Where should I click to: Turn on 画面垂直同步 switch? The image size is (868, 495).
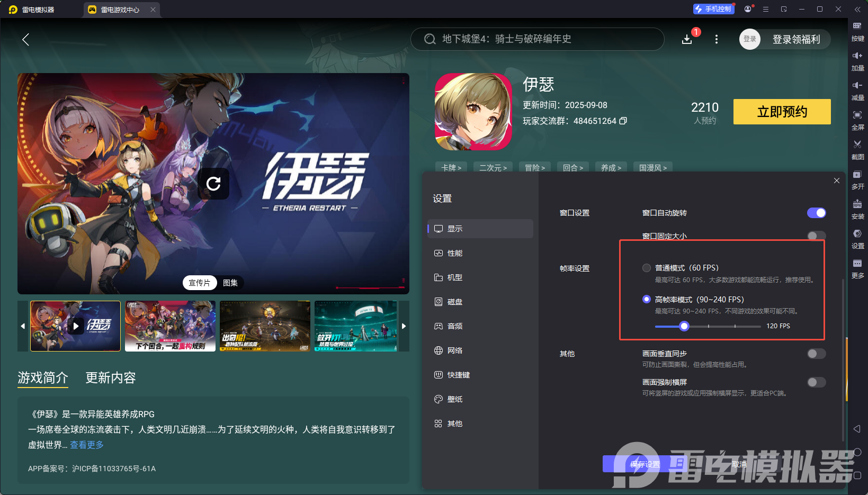click(x=816, y=354)
